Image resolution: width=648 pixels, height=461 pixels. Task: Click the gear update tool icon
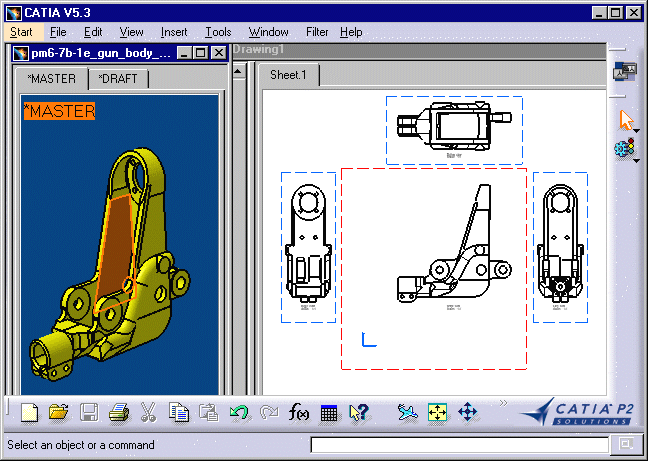[x=624, y=148]
